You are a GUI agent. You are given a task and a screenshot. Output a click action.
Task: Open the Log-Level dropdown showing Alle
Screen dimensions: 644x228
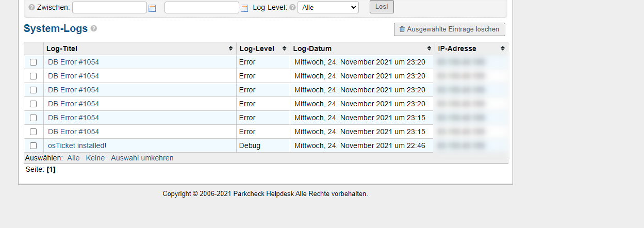tap(328, 7)
